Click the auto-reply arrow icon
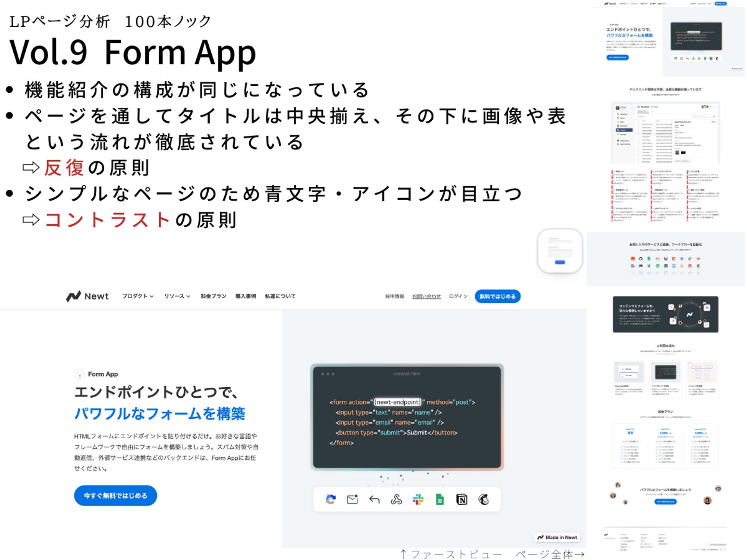This screenshot has width=747, height=560. click(x=375, y=500)
